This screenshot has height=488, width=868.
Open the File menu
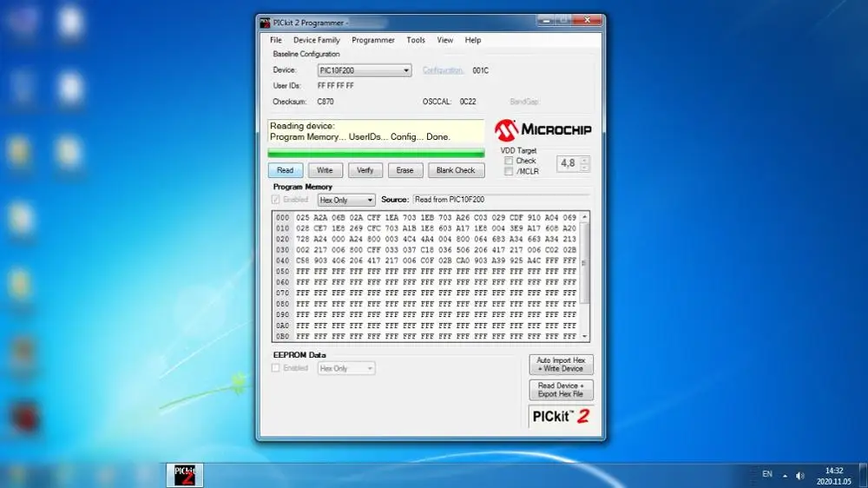click(x=276, y=40)
